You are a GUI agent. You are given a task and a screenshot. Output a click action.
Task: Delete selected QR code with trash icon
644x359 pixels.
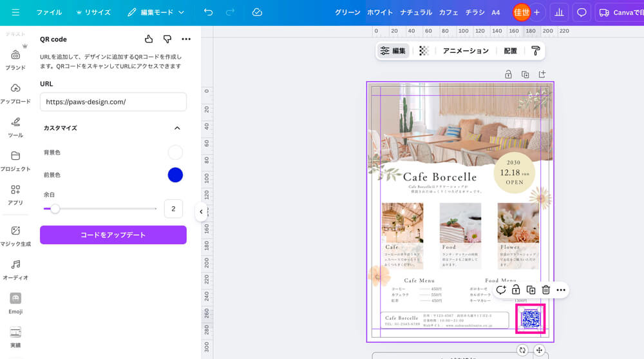(x=546, y=290)
